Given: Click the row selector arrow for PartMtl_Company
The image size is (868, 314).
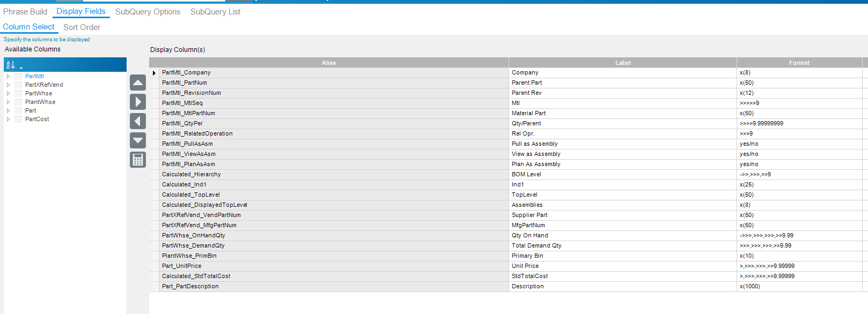Looking at the screenshot, I should coord(154,73).
